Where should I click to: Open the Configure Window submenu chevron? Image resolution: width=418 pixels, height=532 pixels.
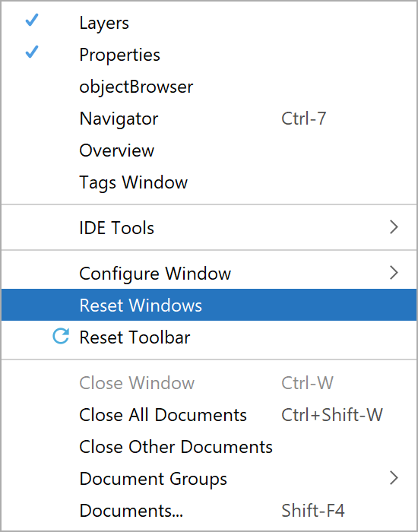[x=394, y=272]
